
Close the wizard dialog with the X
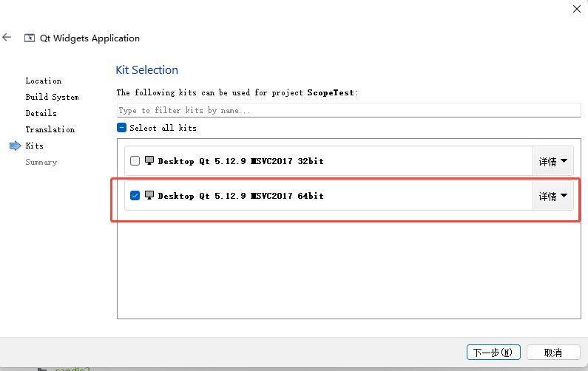[x=576, y=8]
